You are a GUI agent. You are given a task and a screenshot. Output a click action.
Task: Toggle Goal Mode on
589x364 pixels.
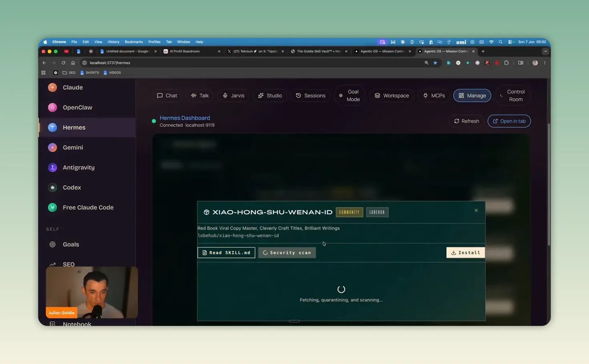[x=349, y=96]
